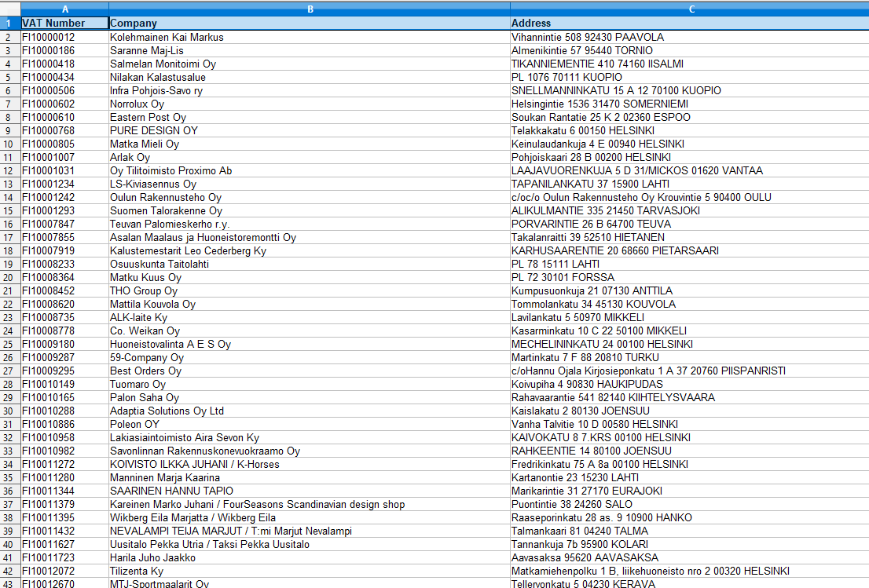The width and height of the screenshot is (869, 588).
Task: Select the Address header cell
Action: 689,24
